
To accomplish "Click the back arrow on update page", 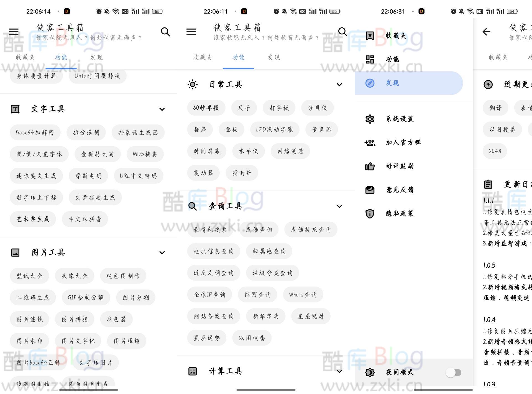I will [487, 32].
